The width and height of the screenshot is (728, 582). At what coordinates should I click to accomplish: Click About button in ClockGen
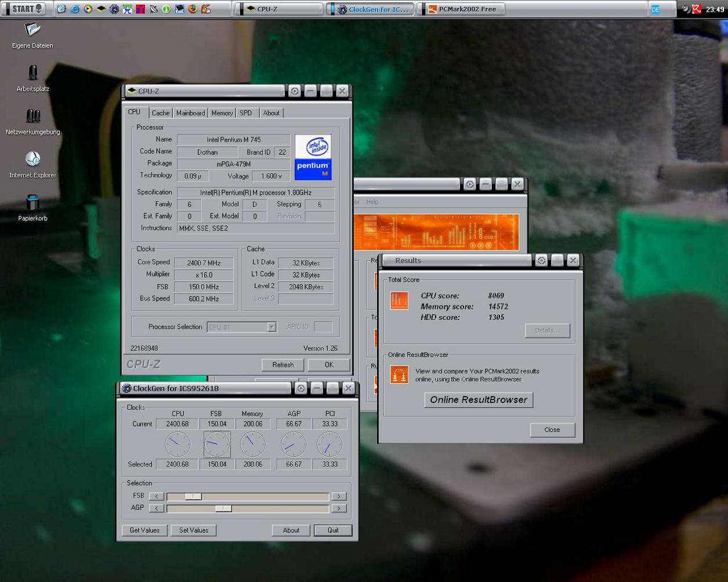coord(291,530)
